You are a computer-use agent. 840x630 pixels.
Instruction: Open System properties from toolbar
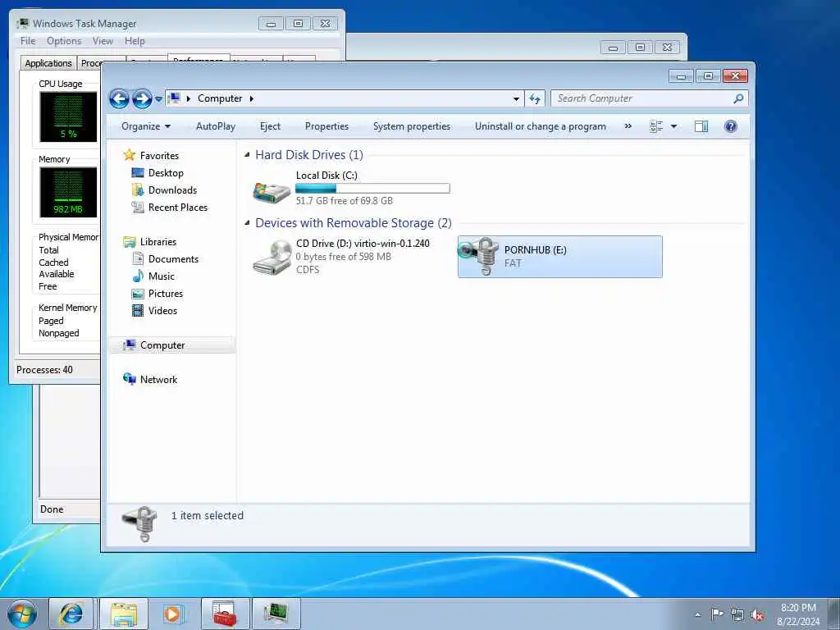point(412,126)
